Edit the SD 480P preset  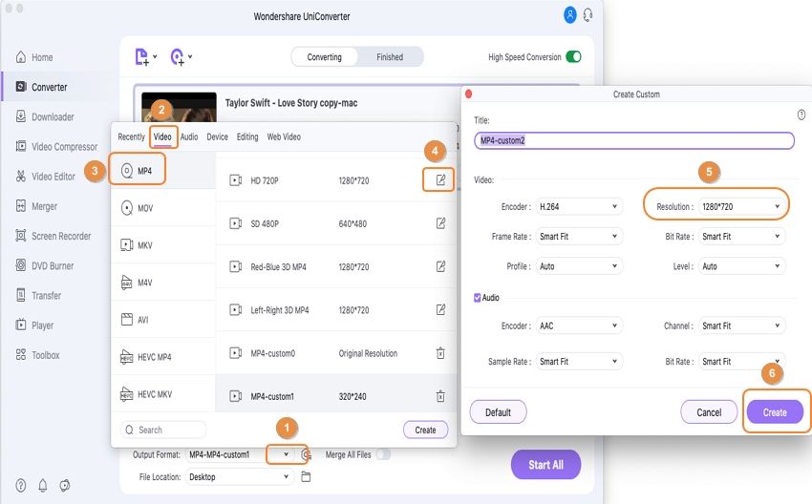(x=440, y=223)
